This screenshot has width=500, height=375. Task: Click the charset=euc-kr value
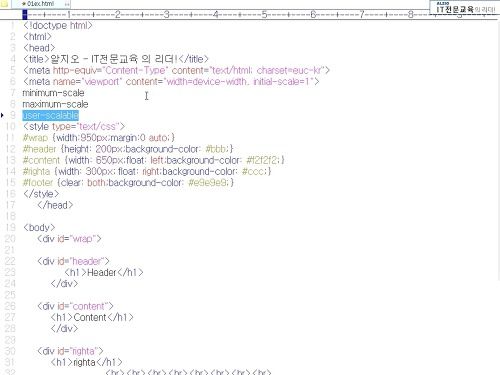pyautogui.click(x=289, y=70)
